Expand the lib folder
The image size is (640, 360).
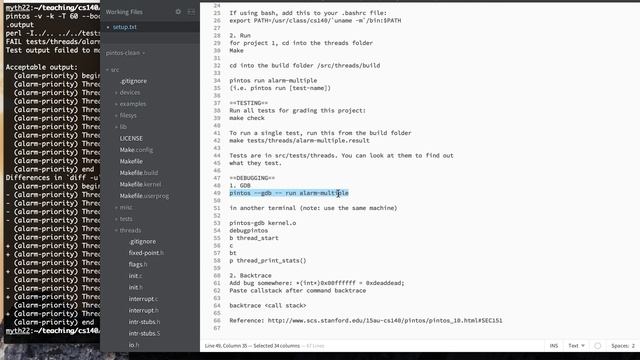(x=121, y=127)
